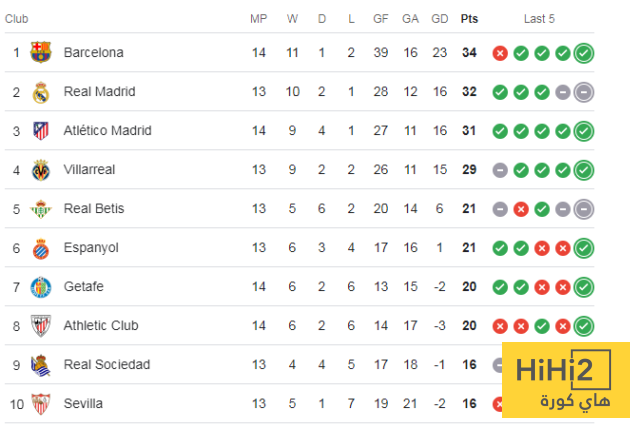Click the Villarreal yellow crest icon
Viewport: 640px width, 429px height.
tap(41, 170)
